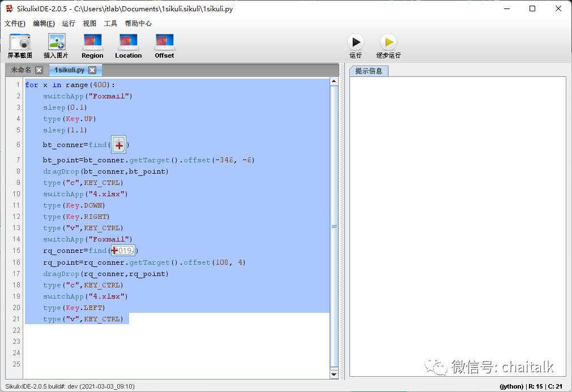Open the 运行 menu in the menu bar

tap(68, 24)
